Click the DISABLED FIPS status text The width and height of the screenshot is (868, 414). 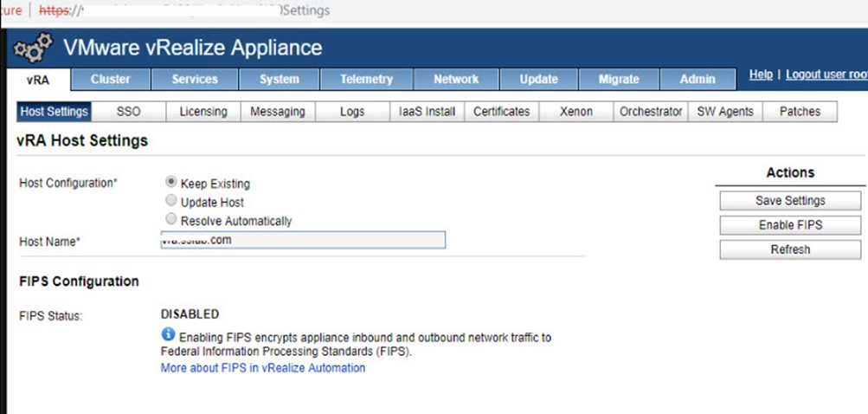190,314
